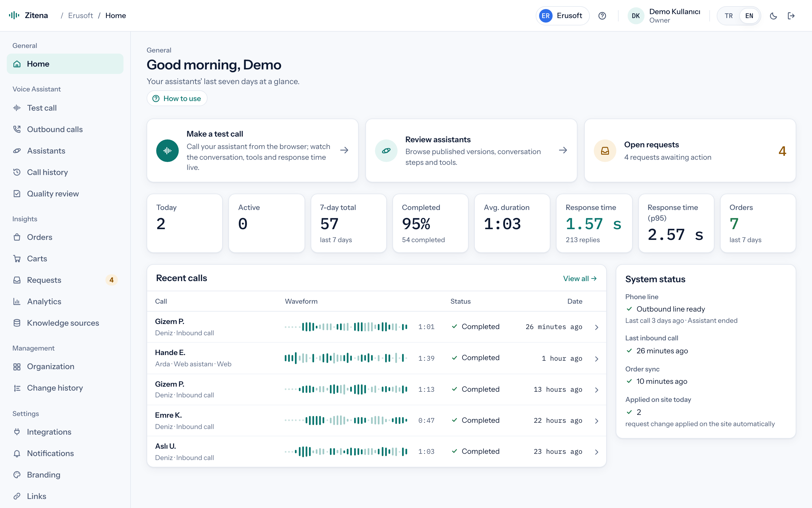Screen dimensions: 812x508
Task: Open Demo Kullanıcı profile avatar
Action: [x=636, y=16]
